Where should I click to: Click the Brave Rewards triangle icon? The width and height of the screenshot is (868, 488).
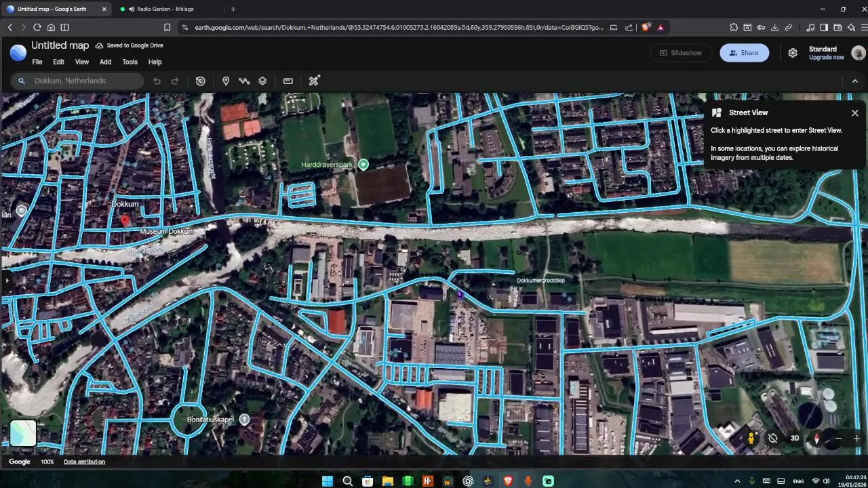[x=660, y=27]
